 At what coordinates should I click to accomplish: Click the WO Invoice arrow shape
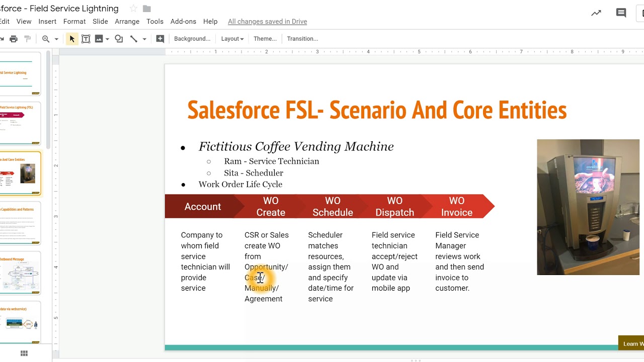457,207
